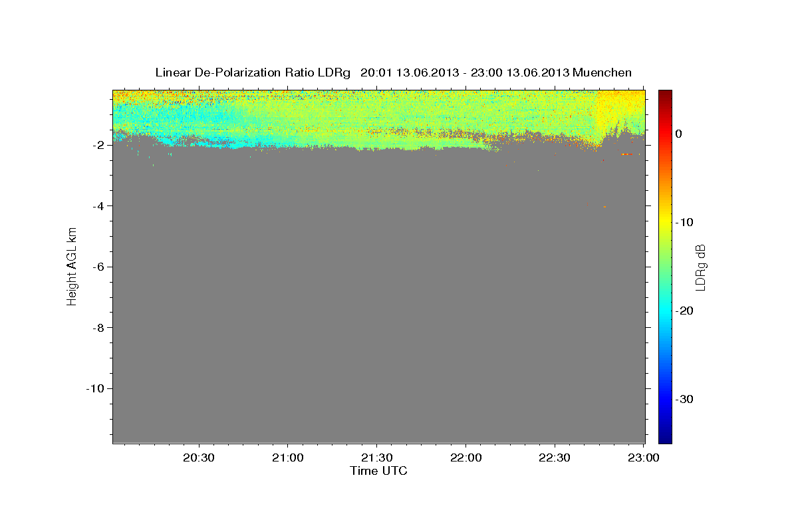798x532 pixels.
Task: Click the '23:00' time axis label
Action: coord(644,458)
